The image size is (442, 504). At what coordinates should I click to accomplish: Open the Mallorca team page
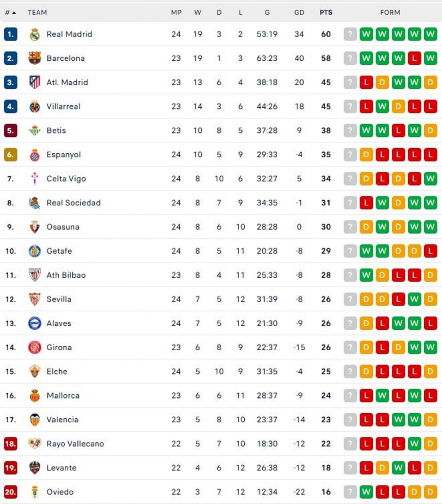point(63,395)
